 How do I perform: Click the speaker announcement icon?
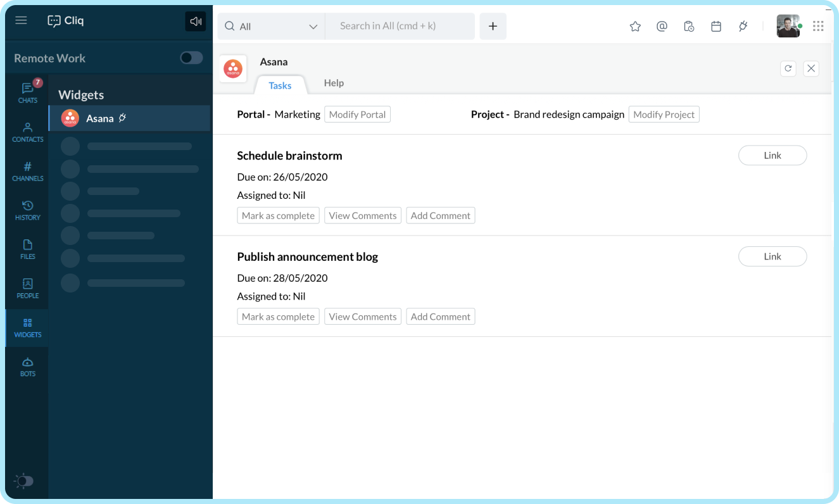196,21
